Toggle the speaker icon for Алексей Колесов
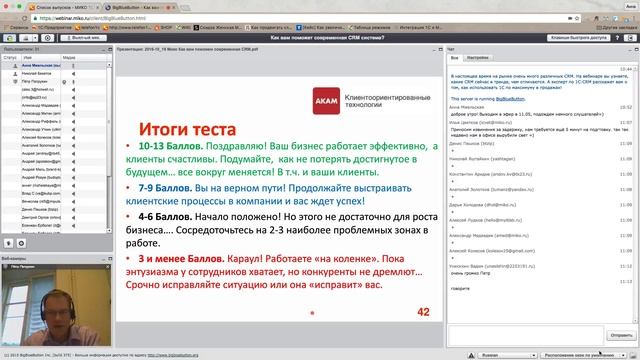640x360 pixels. point(73,138)
